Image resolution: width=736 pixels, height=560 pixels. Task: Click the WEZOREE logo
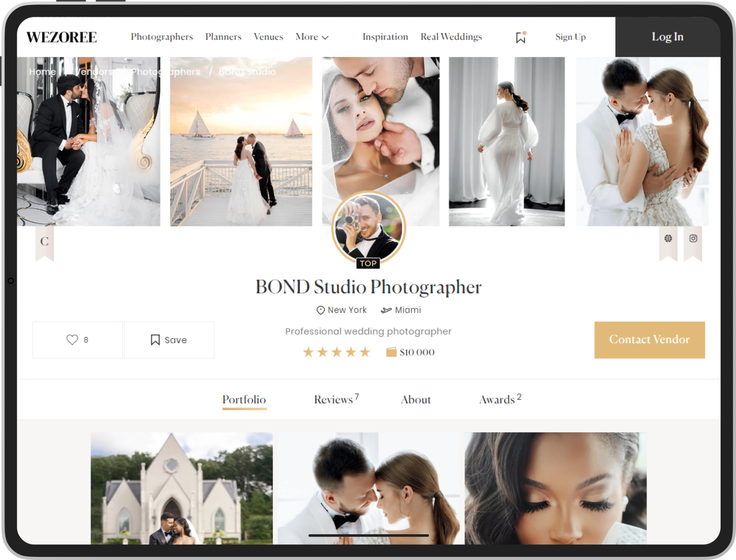pyautogui.click(x=61, y=37)
